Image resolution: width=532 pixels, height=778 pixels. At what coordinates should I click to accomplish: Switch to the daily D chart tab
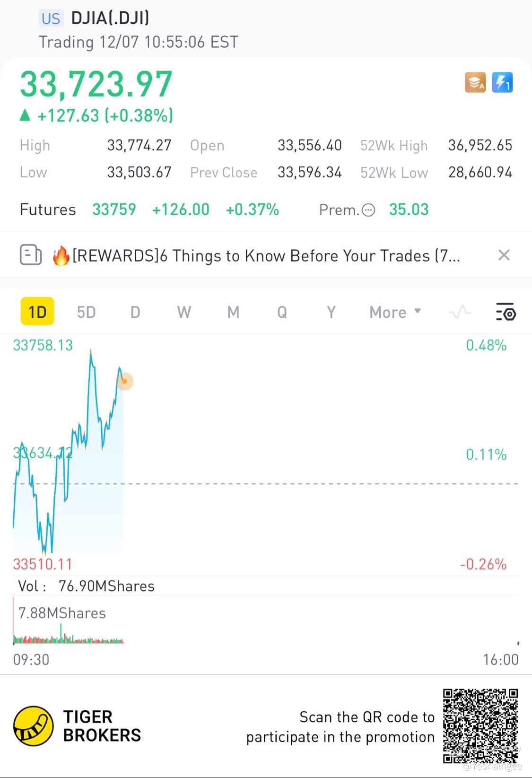tap(135, 312)
